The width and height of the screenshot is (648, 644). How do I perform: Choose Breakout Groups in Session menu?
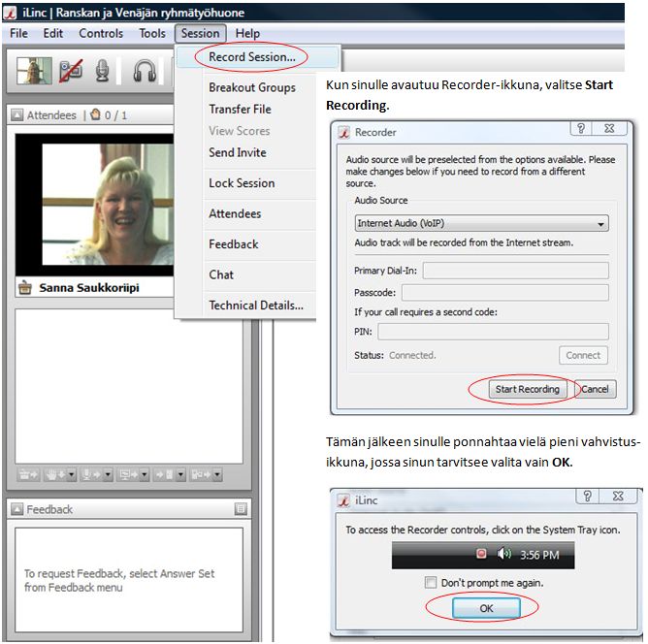[x=252, y=87]
